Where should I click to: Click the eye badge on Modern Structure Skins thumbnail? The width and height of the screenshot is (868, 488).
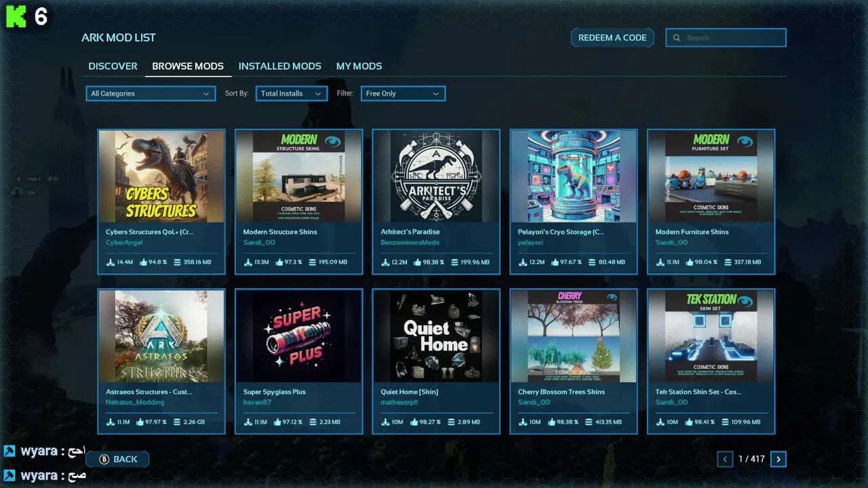tap(332, 142)
